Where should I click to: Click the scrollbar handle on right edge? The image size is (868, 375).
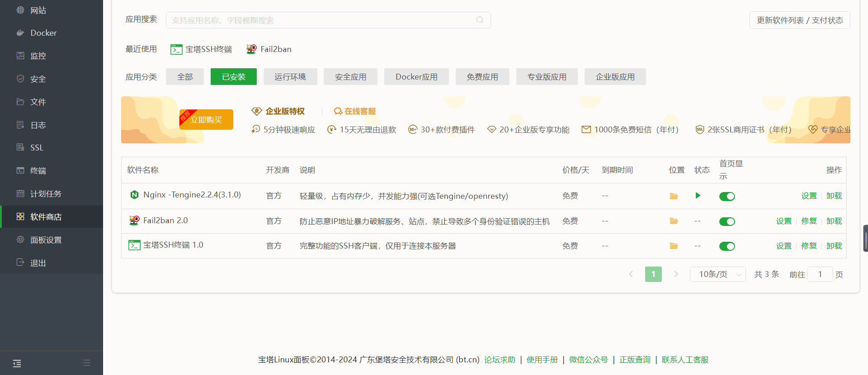point(865,238)
